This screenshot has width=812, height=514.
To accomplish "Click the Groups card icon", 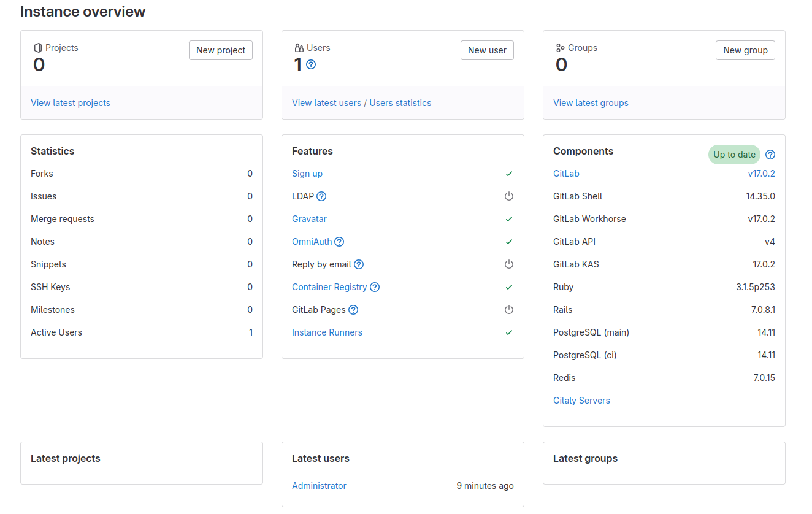I will 560,48.
